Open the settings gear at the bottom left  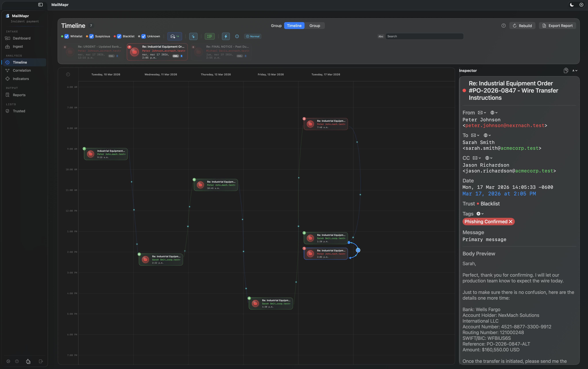(x=8, y=361)
